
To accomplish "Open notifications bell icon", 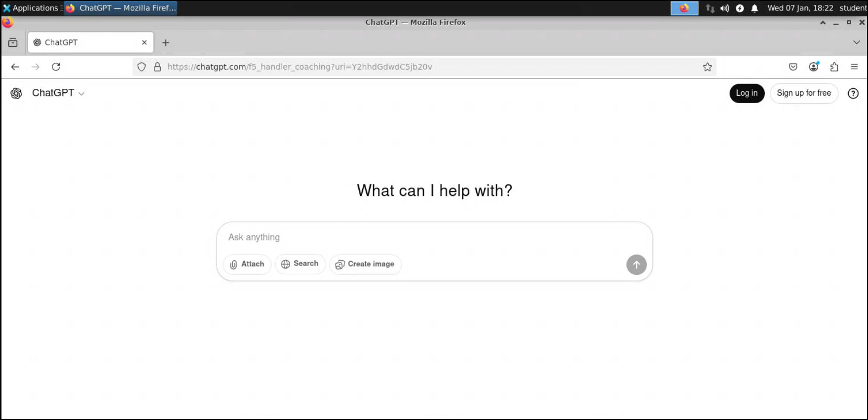I will pyautogui.click(x=755, y=8).
